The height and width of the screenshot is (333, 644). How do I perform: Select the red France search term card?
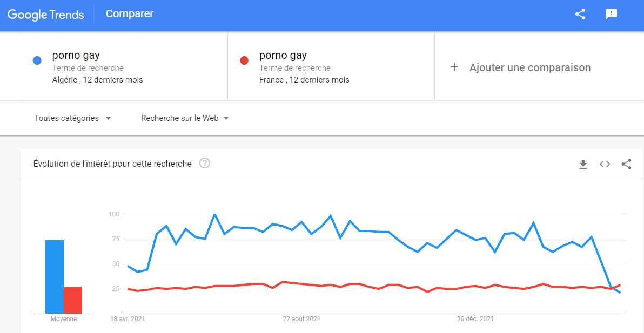pyautogui.click(x=331, y=66)
